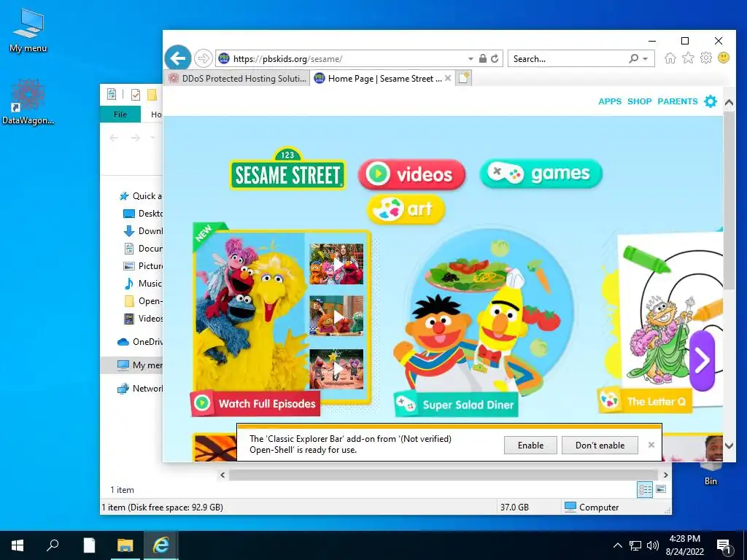This screenshot has height=560, width=747.
Task: Open the APPS link on PBS Kids
Action: coord(610,101)
